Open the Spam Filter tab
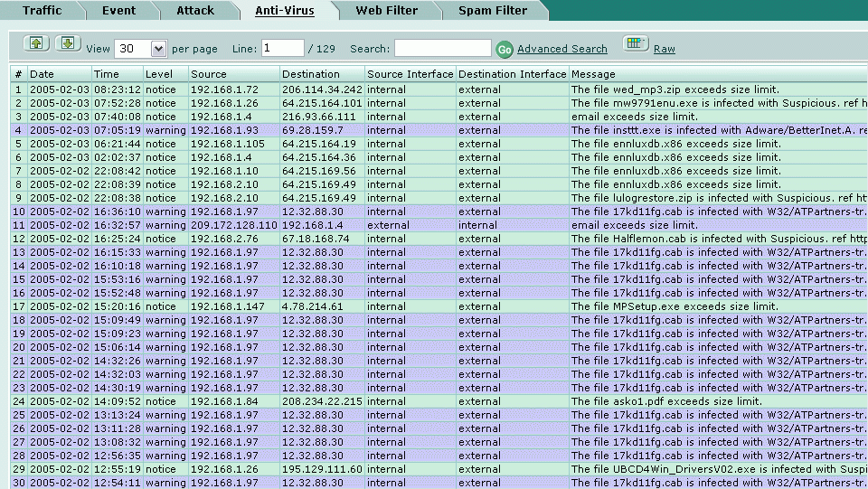The image size is (868, 489). [x=493, y=10]
